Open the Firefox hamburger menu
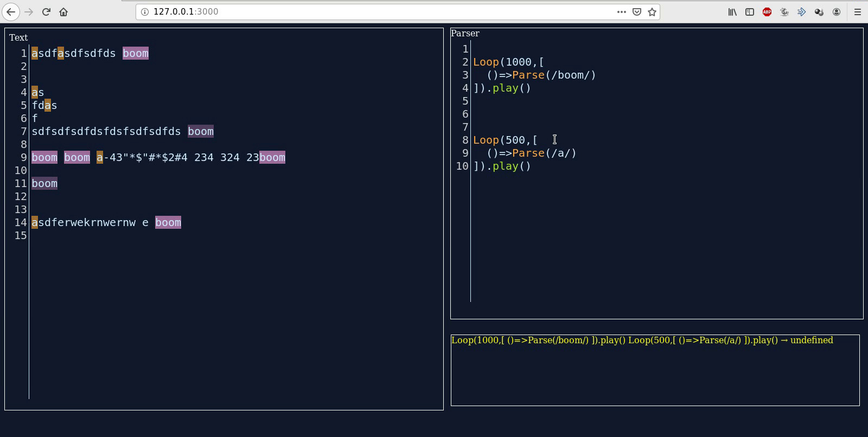Screen dimensions: 868x437 tap(858, 11)
